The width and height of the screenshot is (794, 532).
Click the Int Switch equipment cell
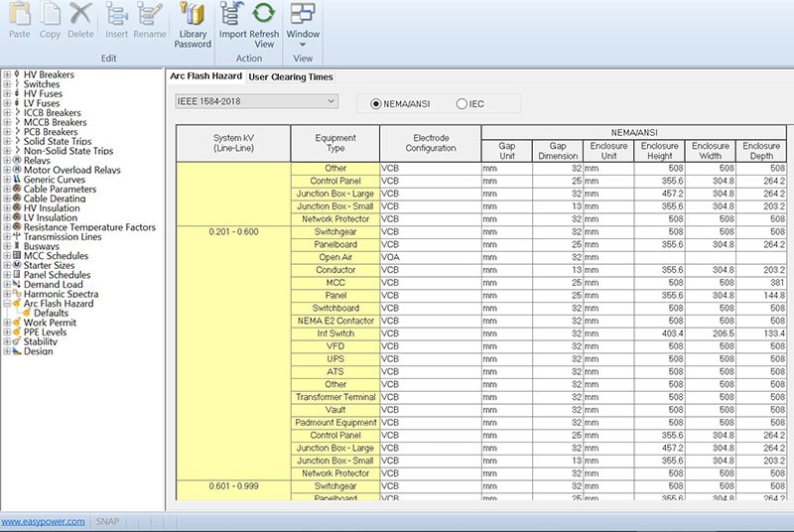[335, 333]
